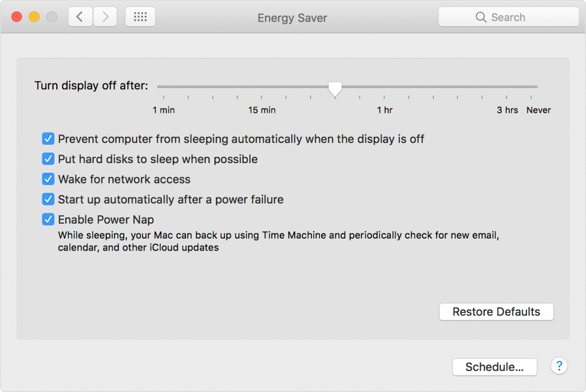Show all preferences using the grid icon
Screen dimensions: 586x392
pyautogui.click(x=140, y=17)
